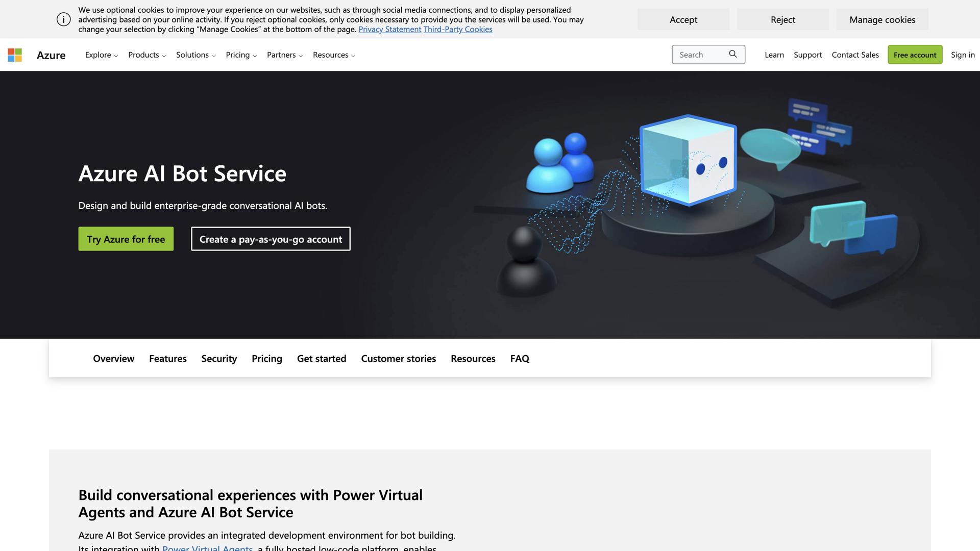Open the Privacy Statement link

tap(389, 29)
